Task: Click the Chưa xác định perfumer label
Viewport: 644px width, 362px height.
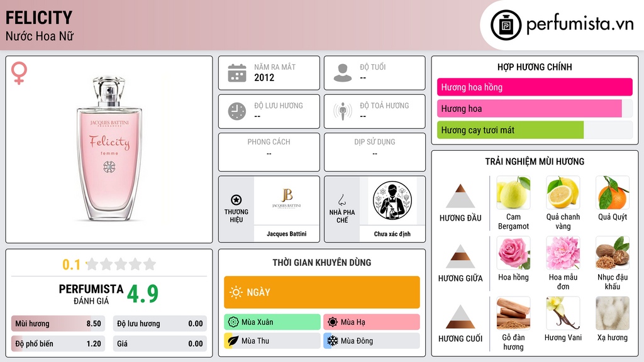Action: [x=392, y=234]
